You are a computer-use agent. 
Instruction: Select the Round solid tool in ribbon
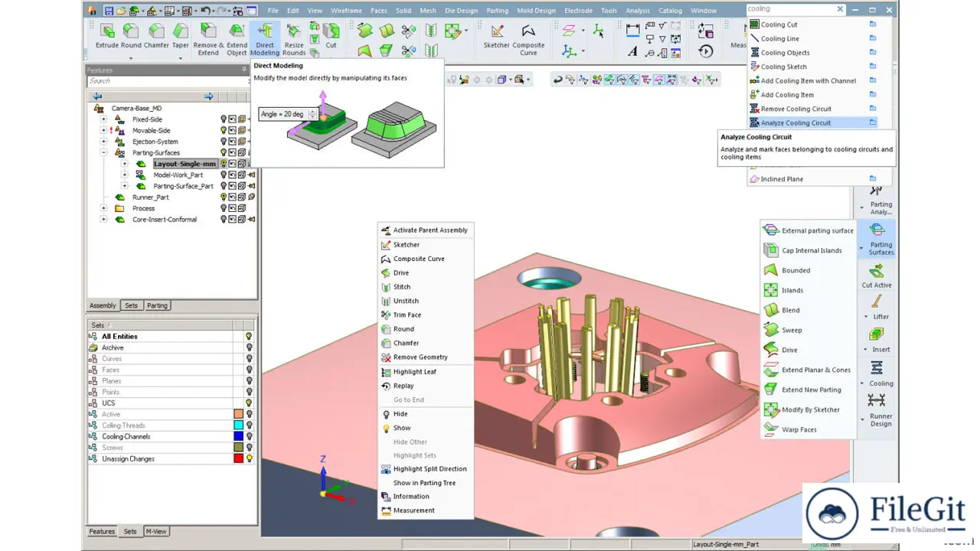(131, 37)
